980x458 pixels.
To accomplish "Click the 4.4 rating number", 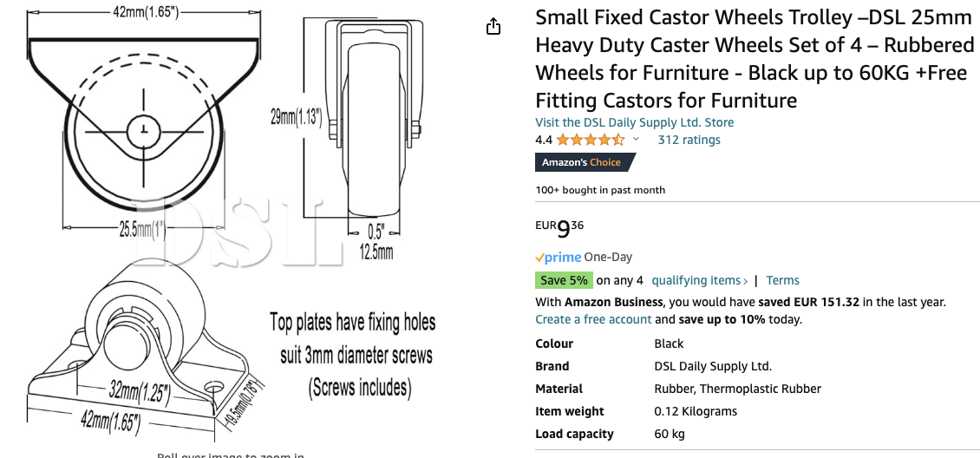I will pyautogui.click(x=544, y=140).
